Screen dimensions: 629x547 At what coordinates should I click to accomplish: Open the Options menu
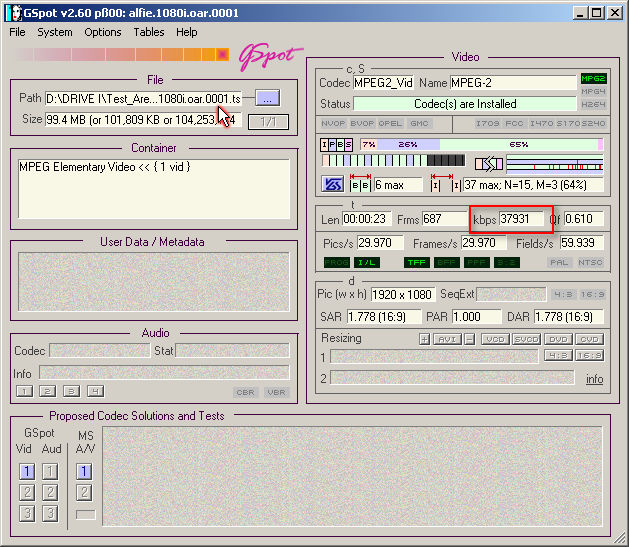[x=103, y=32]
